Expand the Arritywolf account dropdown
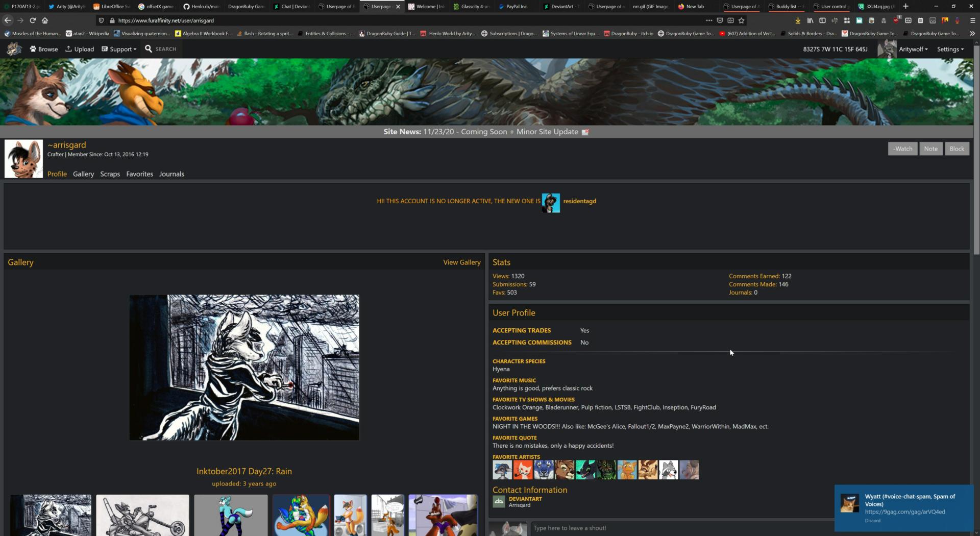 (x=913, y=49)
